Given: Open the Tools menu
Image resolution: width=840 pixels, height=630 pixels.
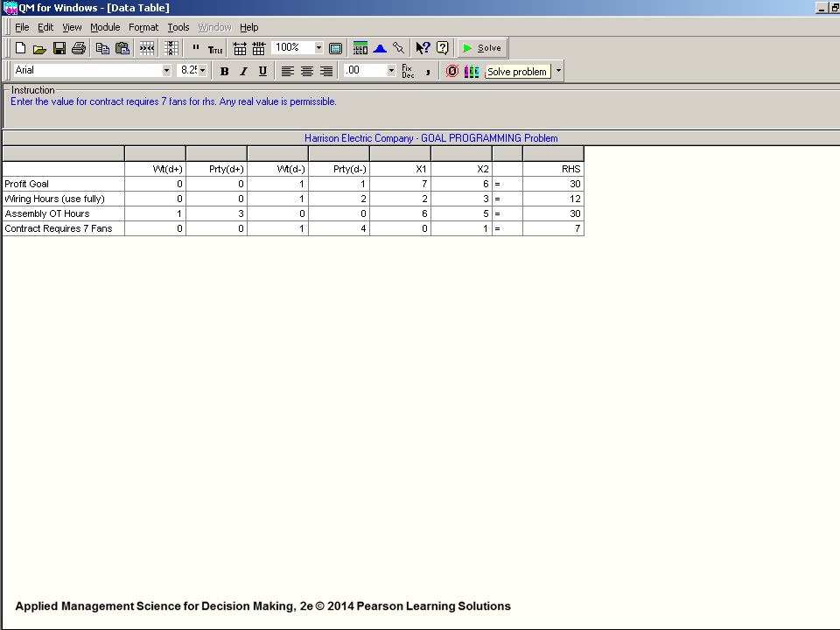Looking at the screenshot, I should click(x=178, y=27).
